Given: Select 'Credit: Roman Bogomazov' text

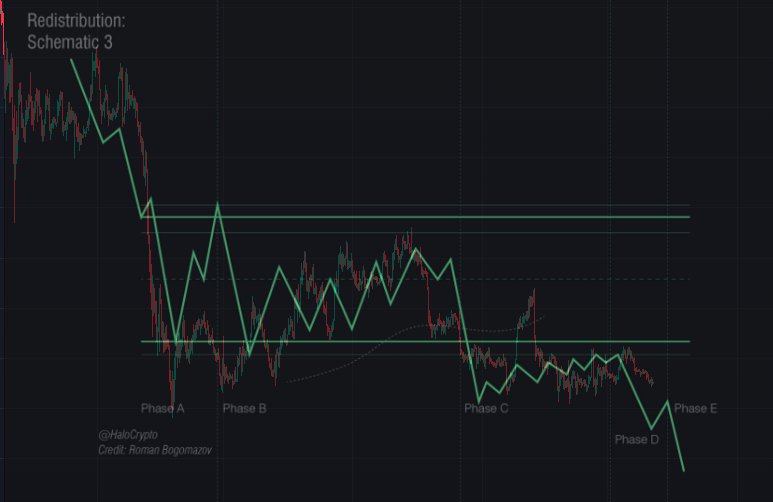Looking at the screenshot, I should (155, 450).
